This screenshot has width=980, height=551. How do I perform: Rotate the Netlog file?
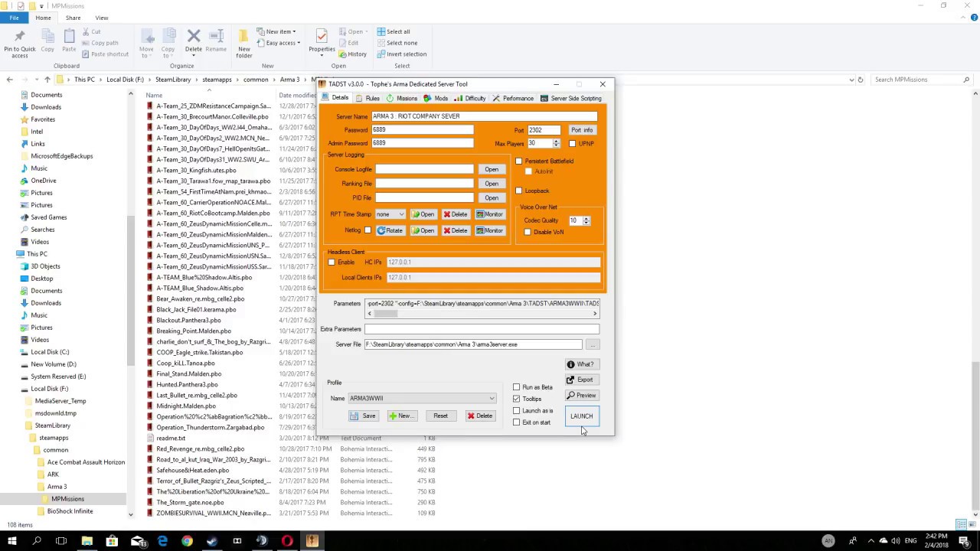390,230
